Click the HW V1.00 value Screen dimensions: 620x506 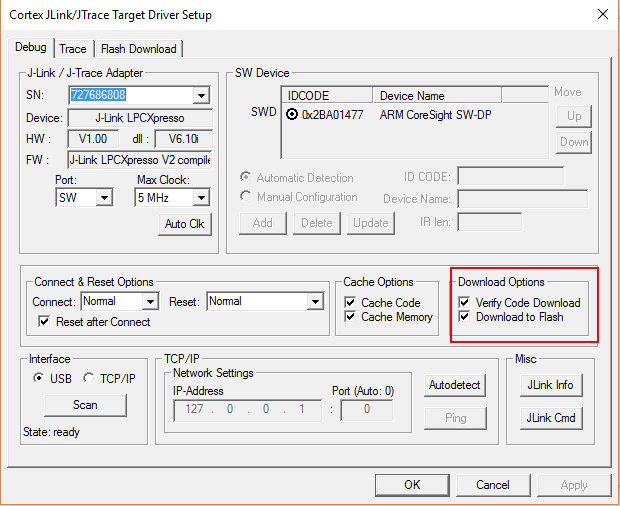pyautogui.click(x=93, y=139)
